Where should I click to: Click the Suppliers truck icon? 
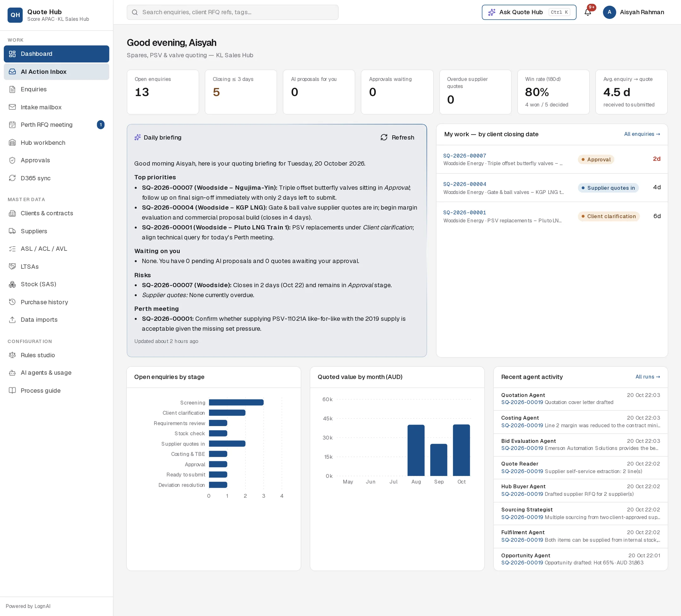coord(13,231)
